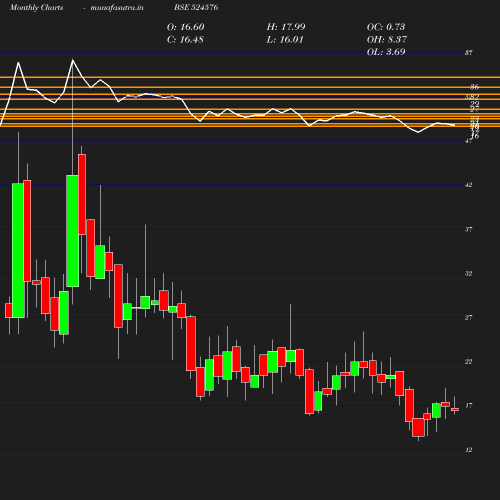This screenshot has height=500, width=500.
Task: Click the 'OH: 8.37' reading
Action: pyautogui.click(x=387, y=40)
